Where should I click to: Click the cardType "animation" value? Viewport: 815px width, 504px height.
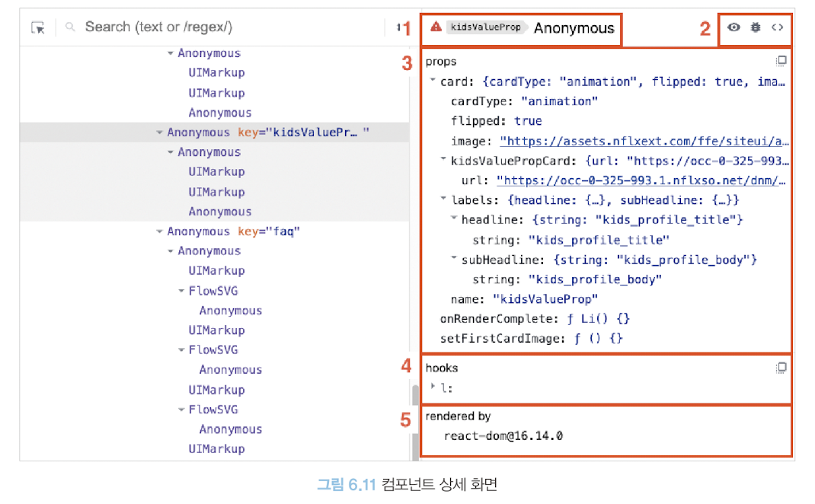(x=560, y=101)
